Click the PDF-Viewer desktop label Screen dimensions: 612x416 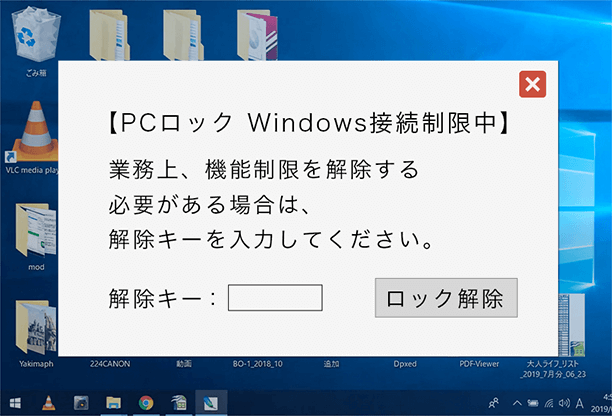coord(479,364)
